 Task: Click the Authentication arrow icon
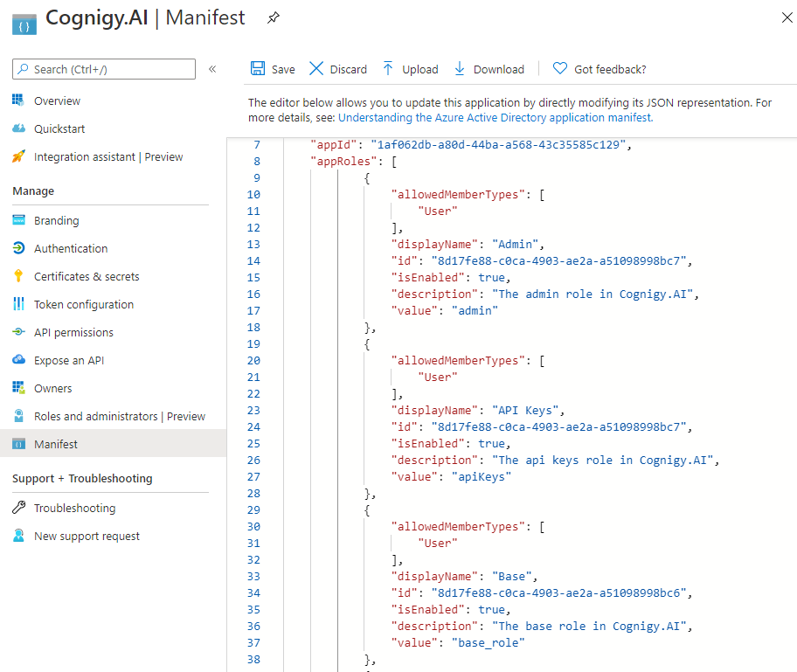18,248
